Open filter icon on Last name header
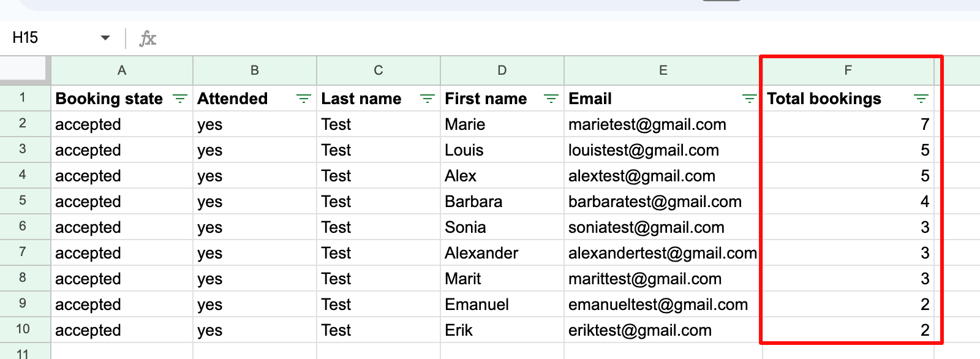Screen dimensions: 980x359 427,99
